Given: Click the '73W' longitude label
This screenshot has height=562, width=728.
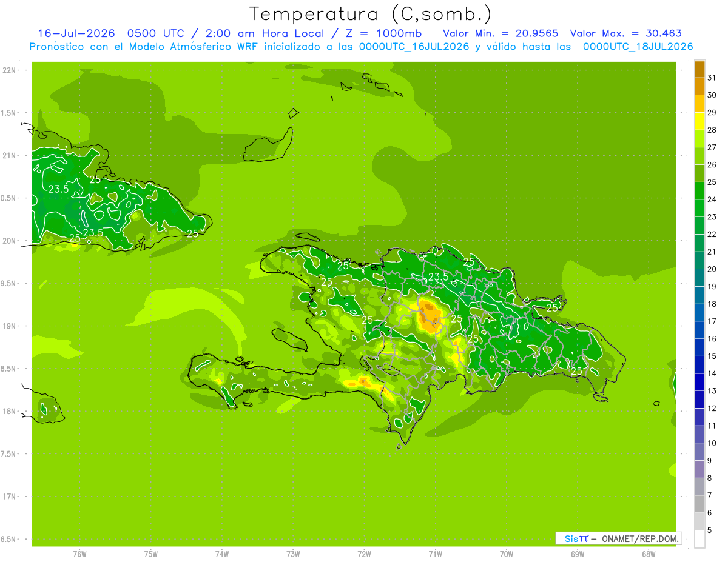Looking at the screenshot, I should click(x=293, y=554).
